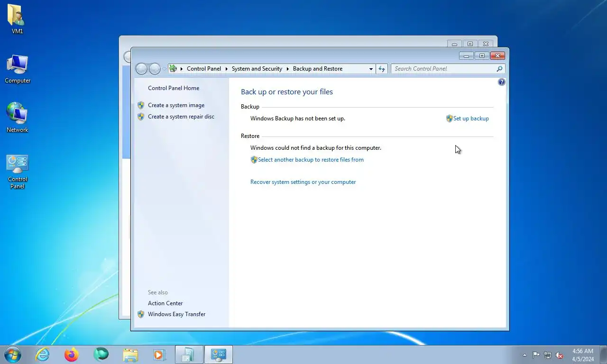
Task: Click the Search Control Panel field
Action: tap(443, 69)
